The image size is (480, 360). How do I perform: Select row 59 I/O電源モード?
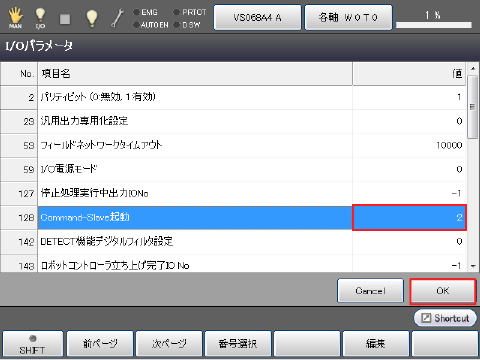[233, 169]
